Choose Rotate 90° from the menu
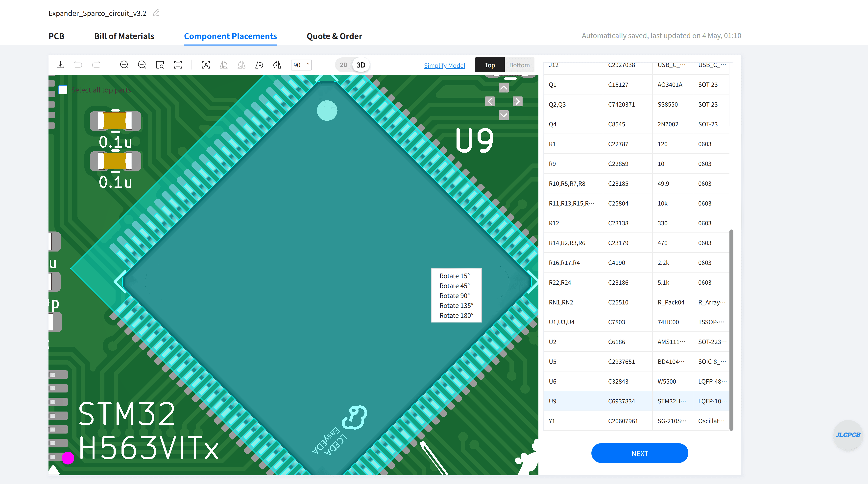 (455, 296)
